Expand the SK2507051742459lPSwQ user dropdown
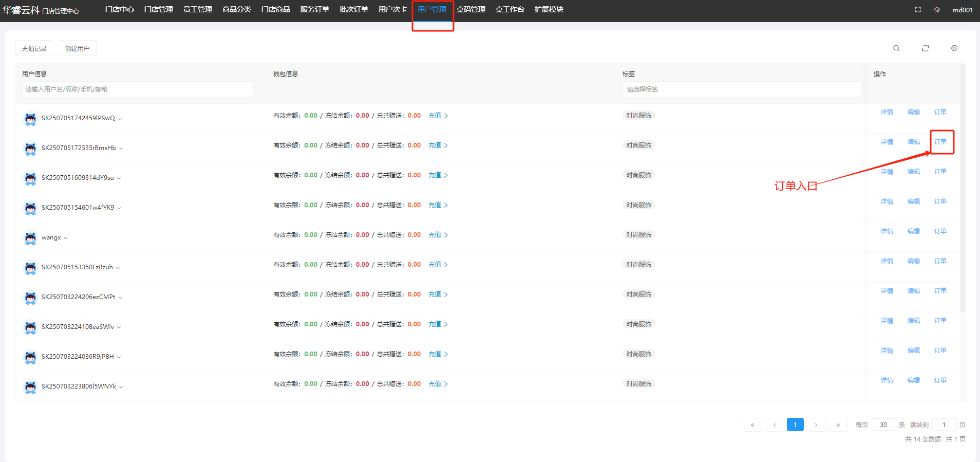Viewport: 980px width, 462px height. tap(120, 119)
